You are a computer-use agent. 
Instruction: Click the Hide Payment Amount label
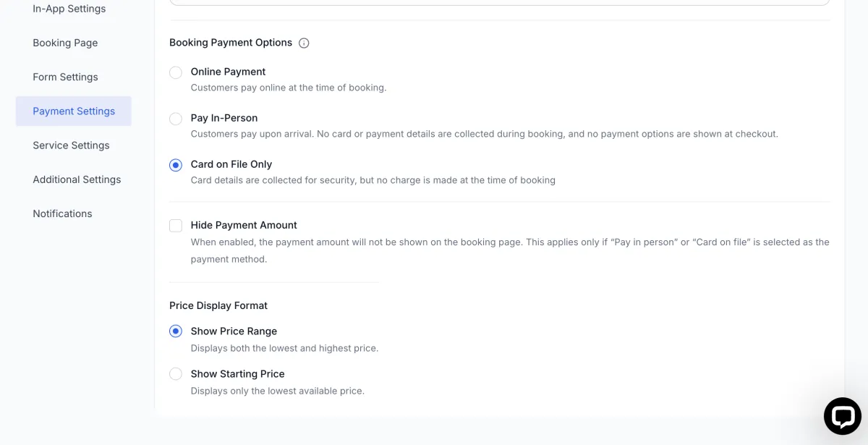[x=244, y=225]
